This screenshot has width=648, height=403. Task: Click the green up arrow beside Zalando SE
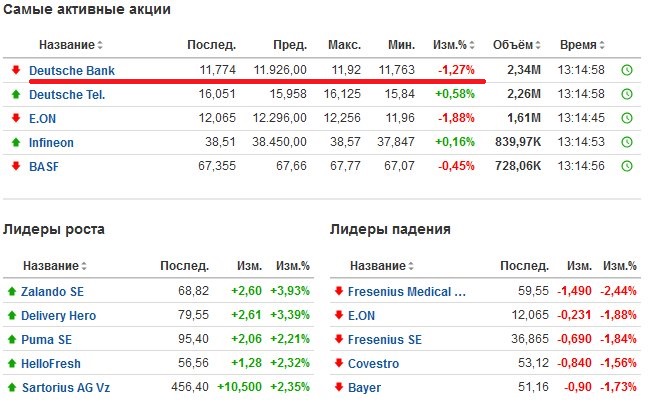tap(12, 291)
